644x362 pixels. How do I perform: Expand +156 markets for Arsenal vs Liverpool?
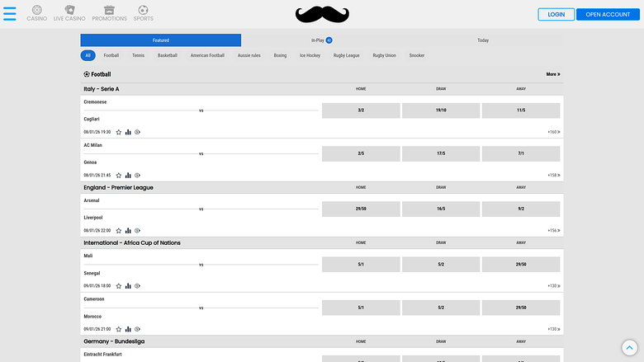[553, 231]
